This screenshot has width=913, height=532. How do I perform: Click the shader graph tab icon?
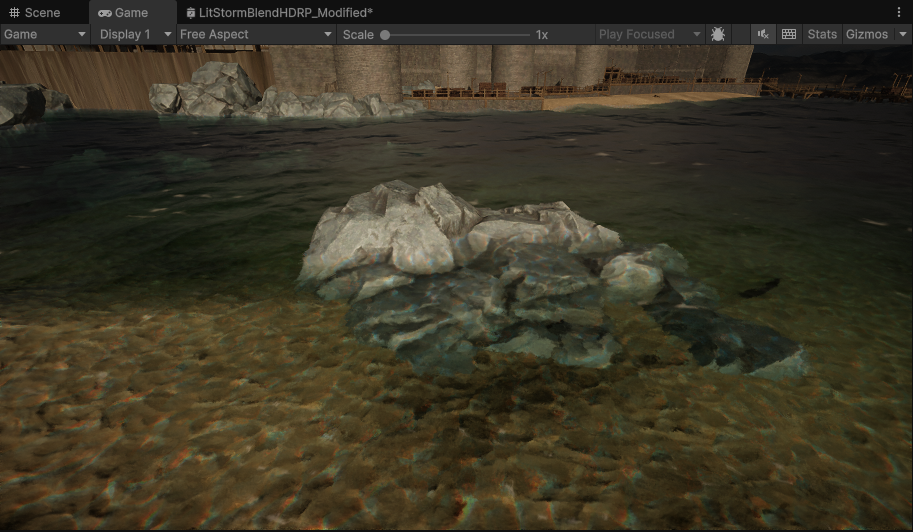click(x=191, y=13)
